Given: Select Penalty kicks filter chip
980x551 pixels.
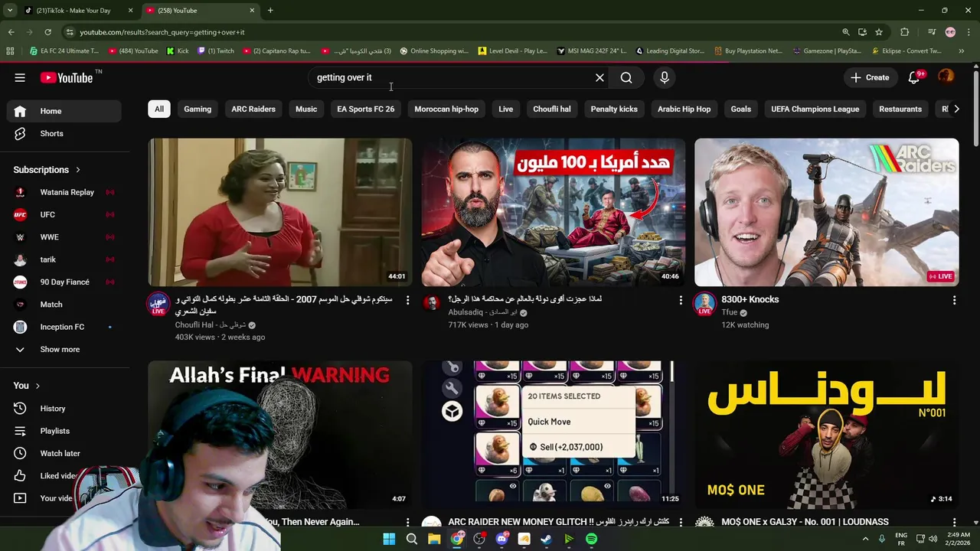Looking at the screenshot, I should coord(614,109).
